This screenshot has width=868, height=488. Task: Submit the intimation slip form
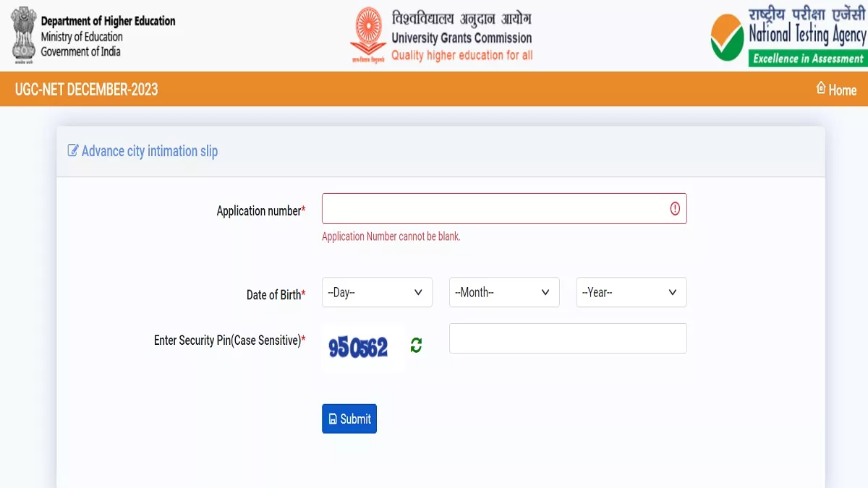point(349,419)
